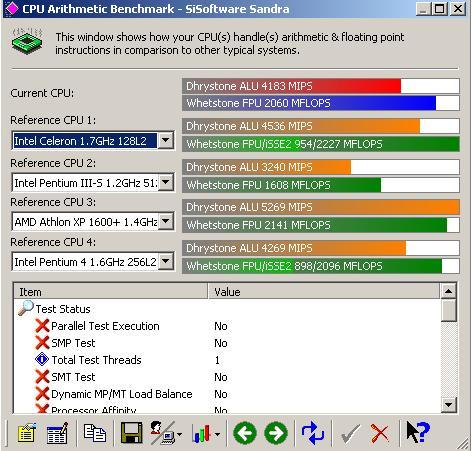This screenshot has width=472, height=451.
Task: Click the Value column header
Action: pyautogui.click(x=324, y=292)
